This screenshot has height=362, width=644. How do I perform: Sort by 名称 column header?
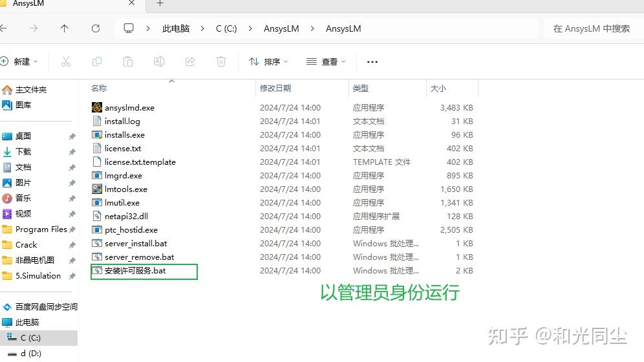pos(98,89)
